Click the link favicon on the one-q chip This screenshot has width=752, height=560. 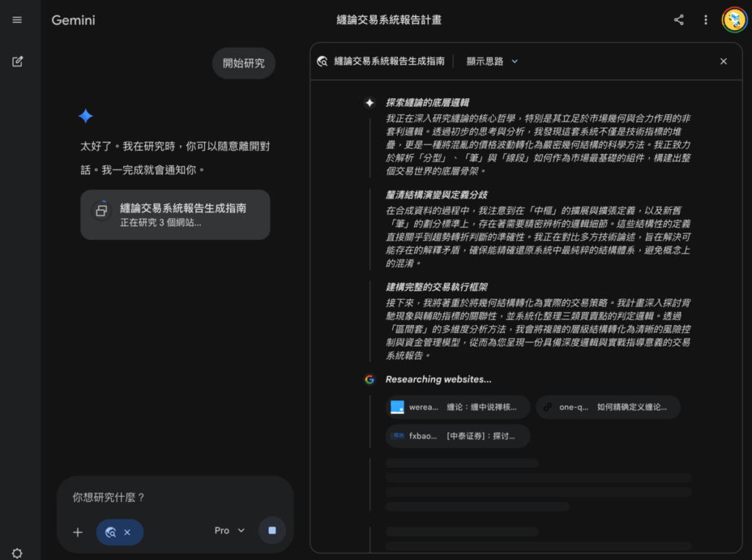click(x=547, y=407)
